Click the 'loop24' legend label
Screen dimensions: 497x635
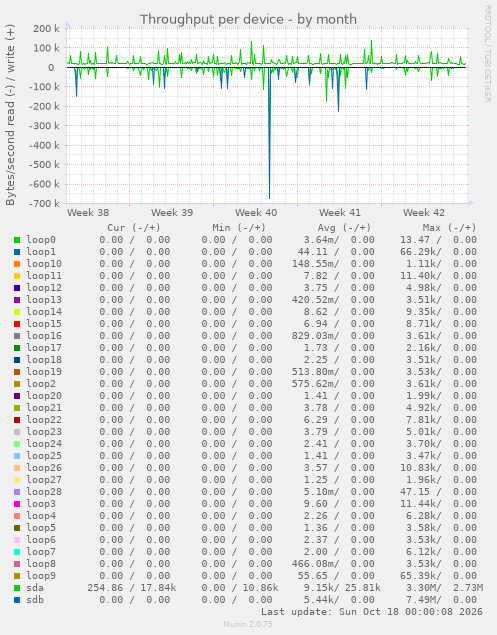click(x=44, y=444)
